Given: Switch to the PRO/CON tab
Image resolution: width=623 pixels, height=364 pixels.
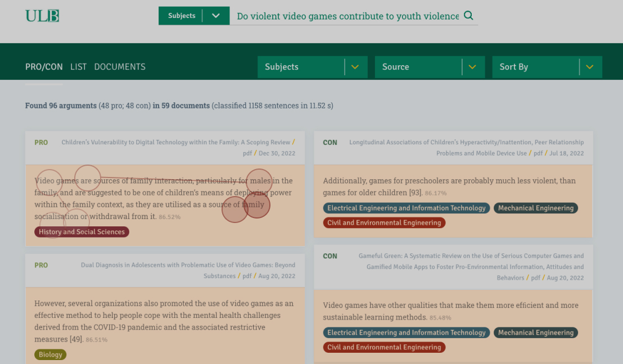Looking at the screenshot, I should pos(44,67).
